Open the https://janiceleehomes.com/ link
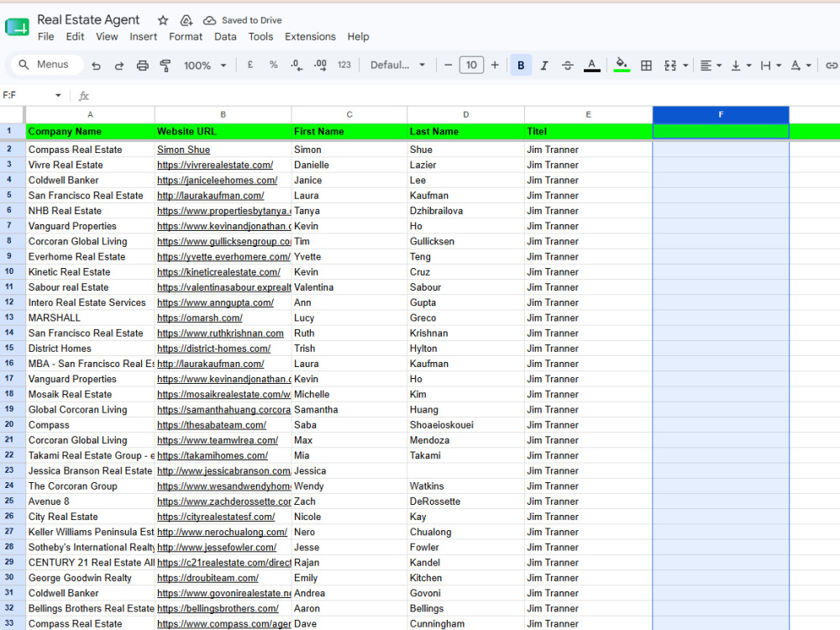Viewport: 840px width, 630px height. pyautogui.click(x=217, y=180)
